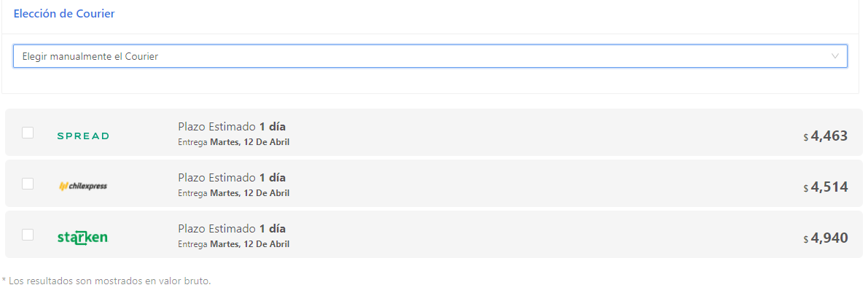The image size is (868, 293).
Task: Open the 'Elegir manualmente el Courier' dropdown
Action: [x=430, y=57]
